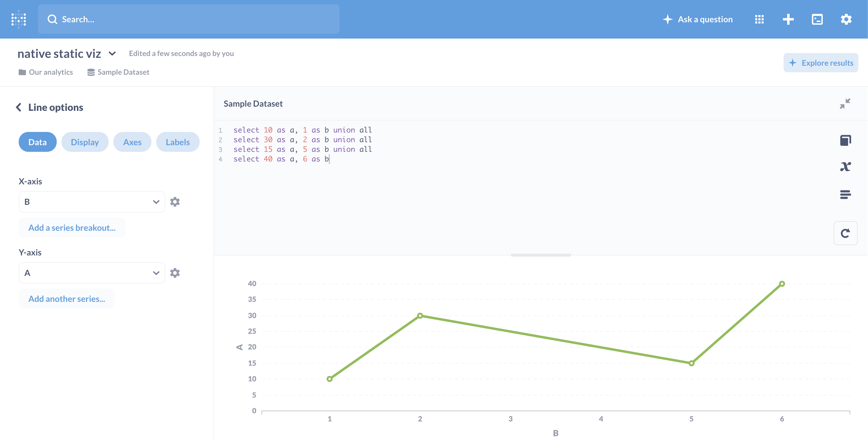Viewport: 868px width, 441px height.
Task: Open the apps grid browse icon
Action: tap(759, 19)
